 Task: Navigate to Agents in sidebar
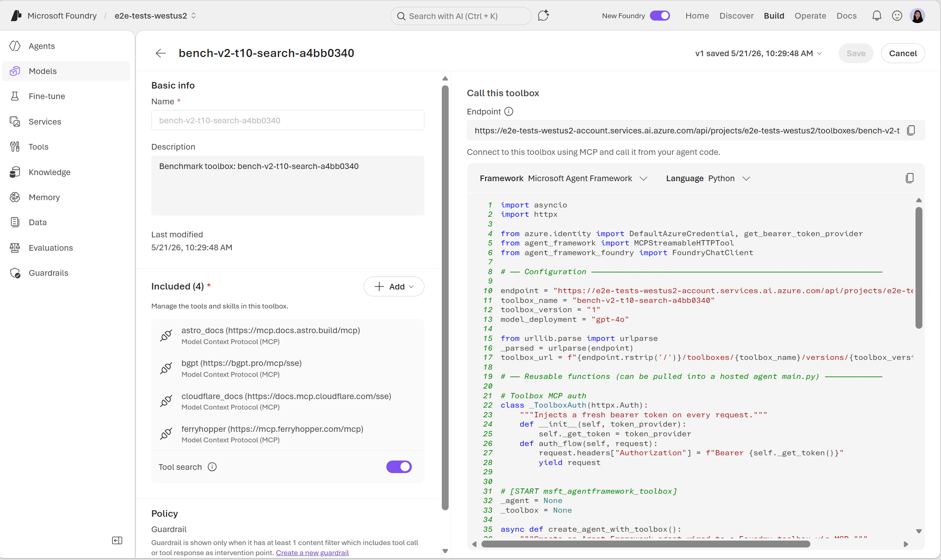(x=66, y=46)
